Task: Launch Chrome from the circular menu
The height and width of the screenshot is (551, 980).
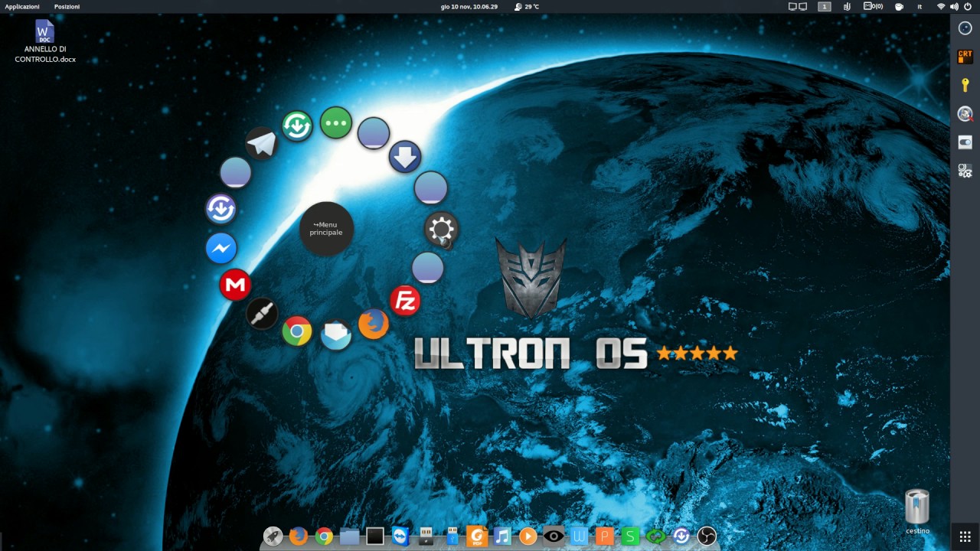Action: (297, 331)
